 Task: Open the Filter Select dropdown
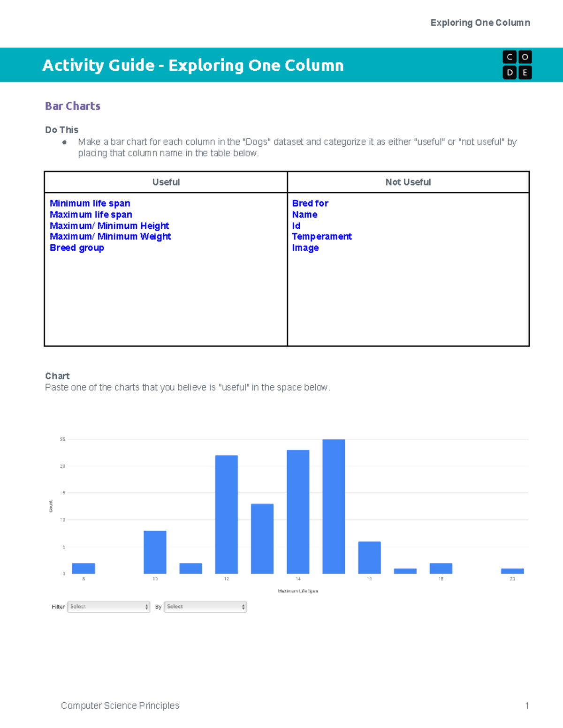tap(109, 606)
